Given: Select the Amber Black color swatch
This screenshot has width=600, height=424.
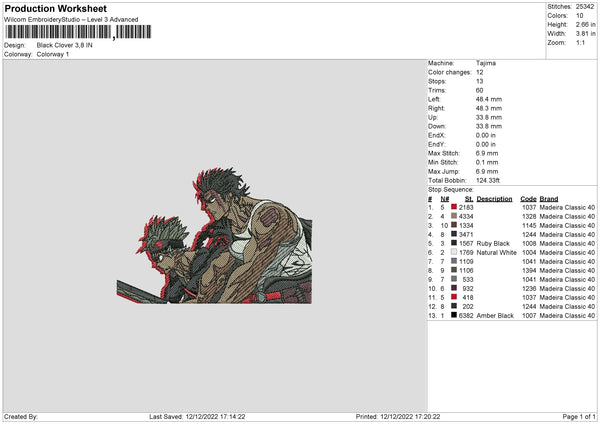Looking at the screenshot, I should click(454, 315).
